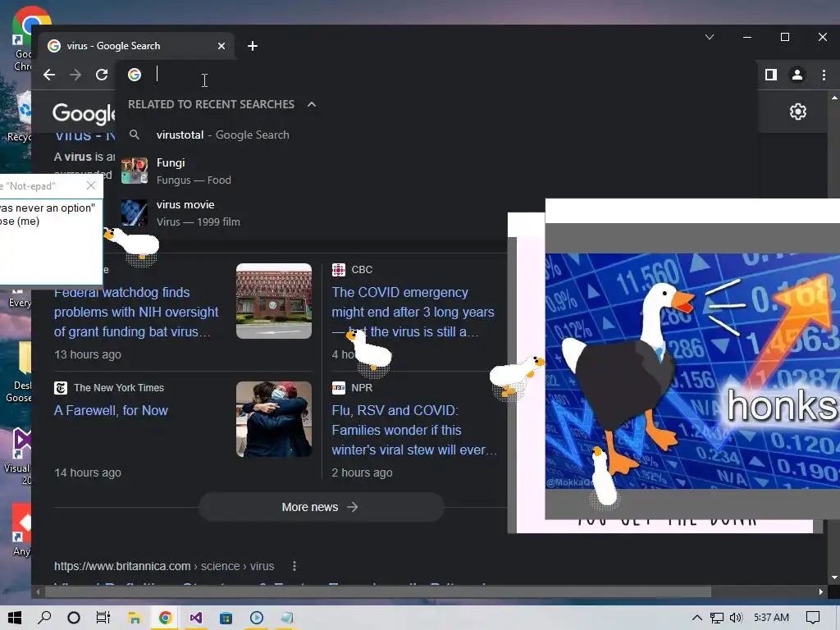Go back using Chrome's back arrow

(49, 75)
